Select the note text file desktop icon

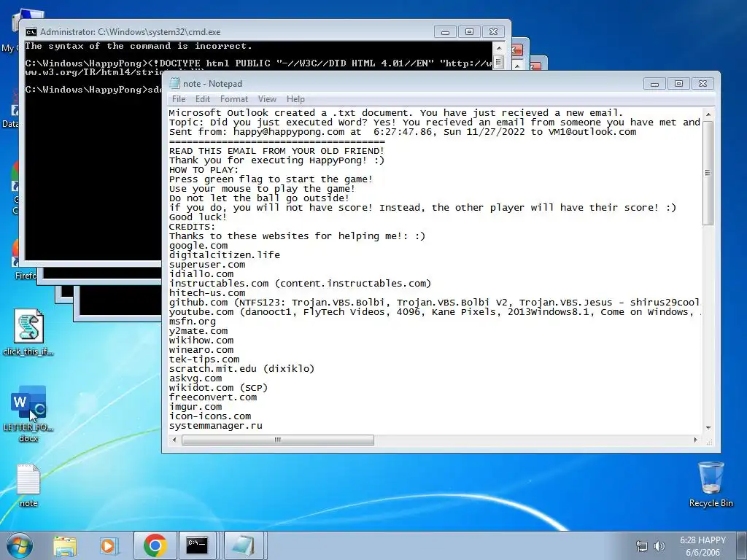pyautogui.click(x=28, y=486)
